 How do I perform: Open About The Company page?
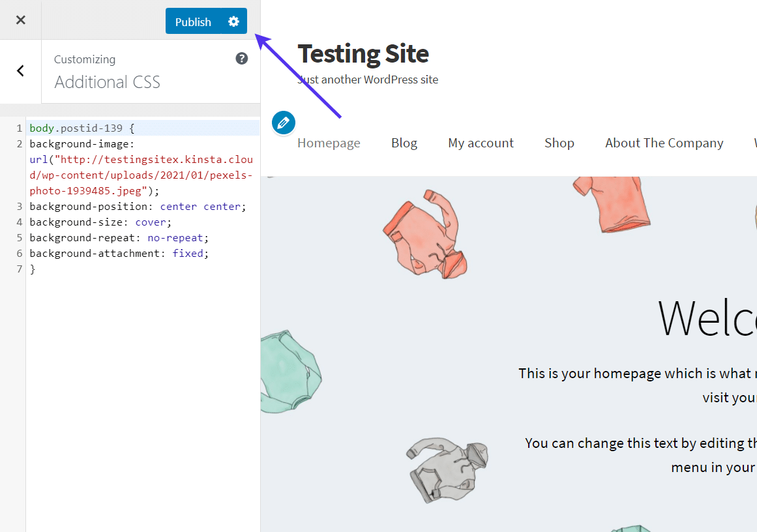point(664,143)
